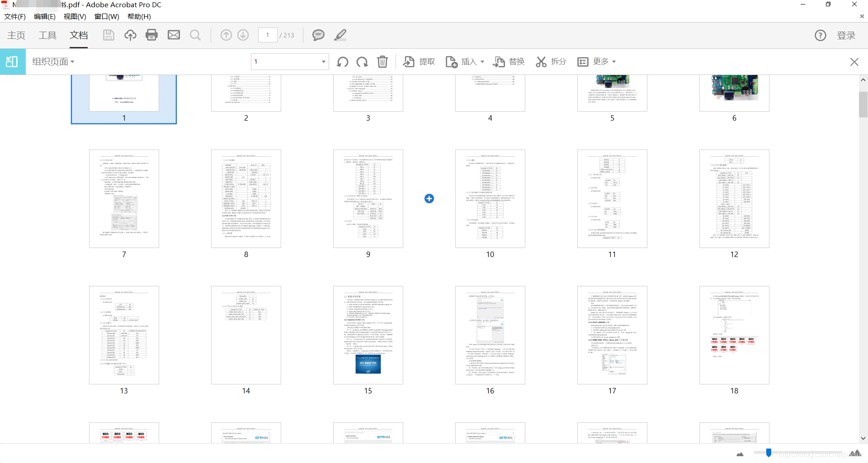Click the smaller thumbnails mountain icon

pyautogui.click(x=740, y=454)
